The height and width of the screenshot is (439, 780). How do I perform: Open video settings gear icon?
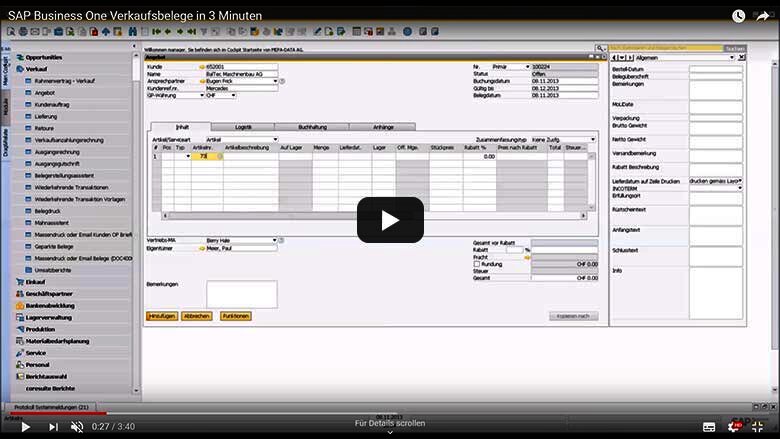[x=735, y=427]
